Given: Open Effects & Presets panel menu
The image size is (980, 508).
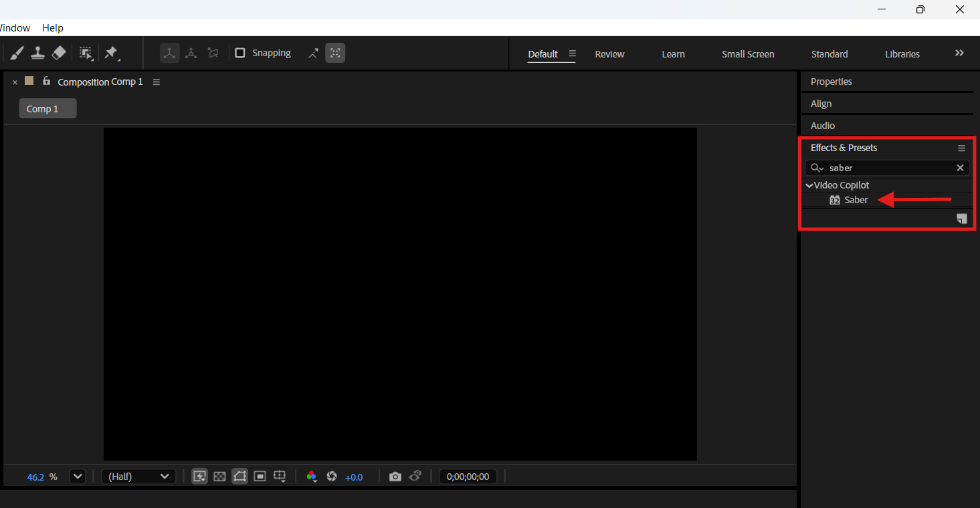Looking at the screenshot, I should point(961,148).
